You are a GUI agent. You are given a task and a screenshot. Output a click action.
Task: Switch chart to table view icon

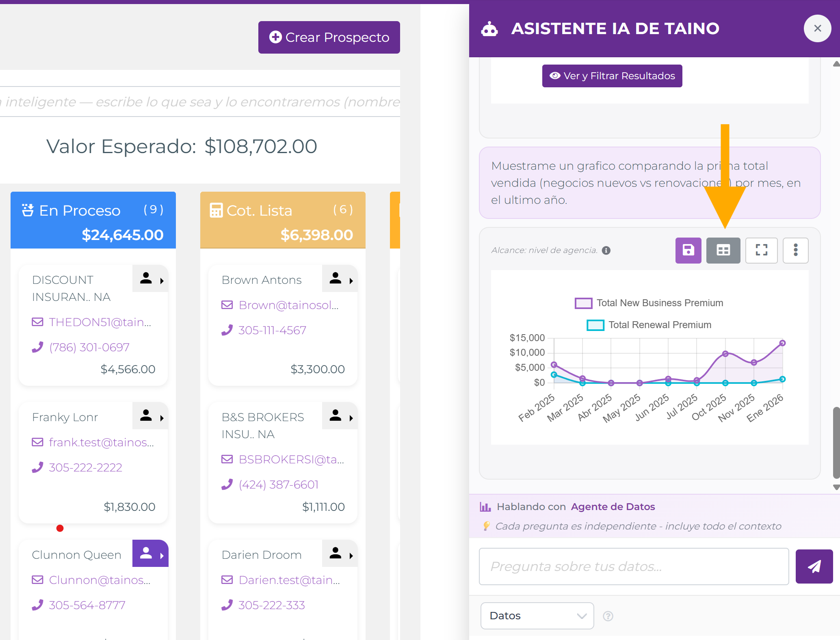click(x=723, y=250)
